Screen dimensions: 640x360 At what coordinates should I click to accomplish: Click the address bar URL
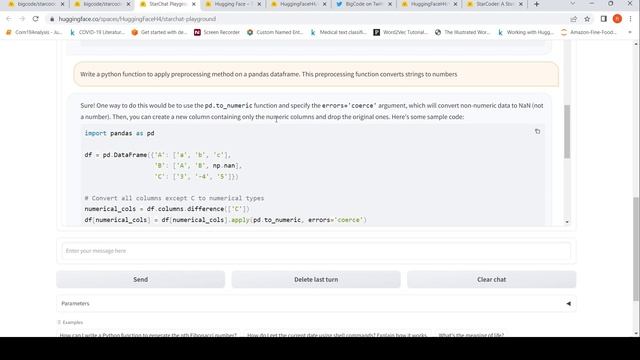(x=137, y=19)
